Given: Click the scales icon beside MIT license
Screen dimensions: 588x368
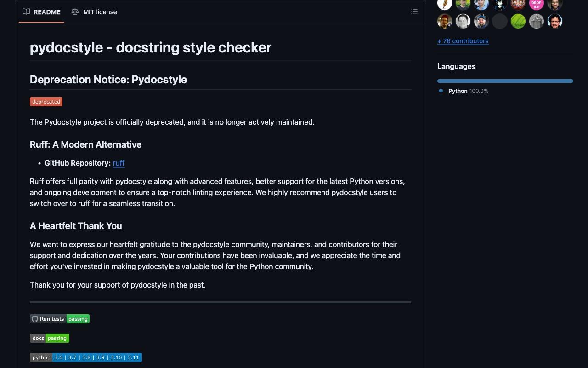Looking at the screenshot, I should [x=75, y=12].
